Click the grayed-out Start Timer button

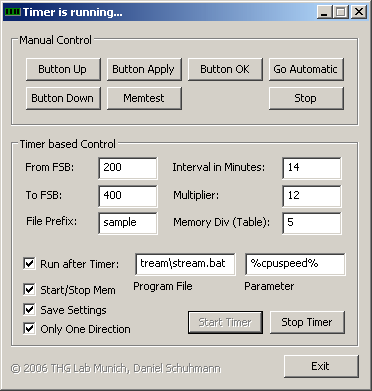(225, 322)
